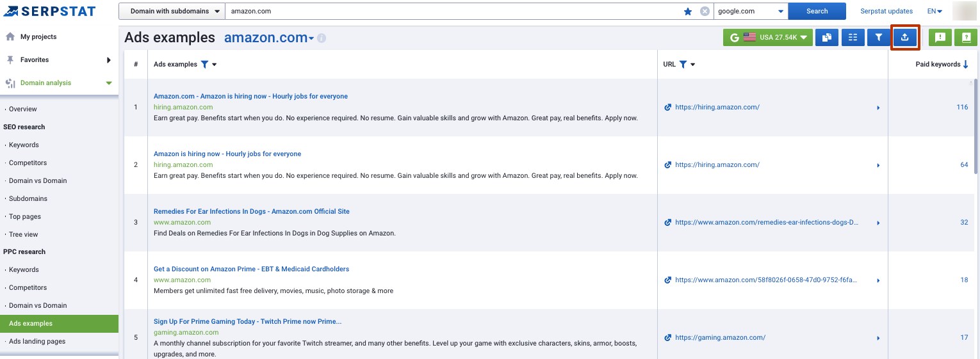Click the green feedback exclamation icon

click(x=940, y=38)
